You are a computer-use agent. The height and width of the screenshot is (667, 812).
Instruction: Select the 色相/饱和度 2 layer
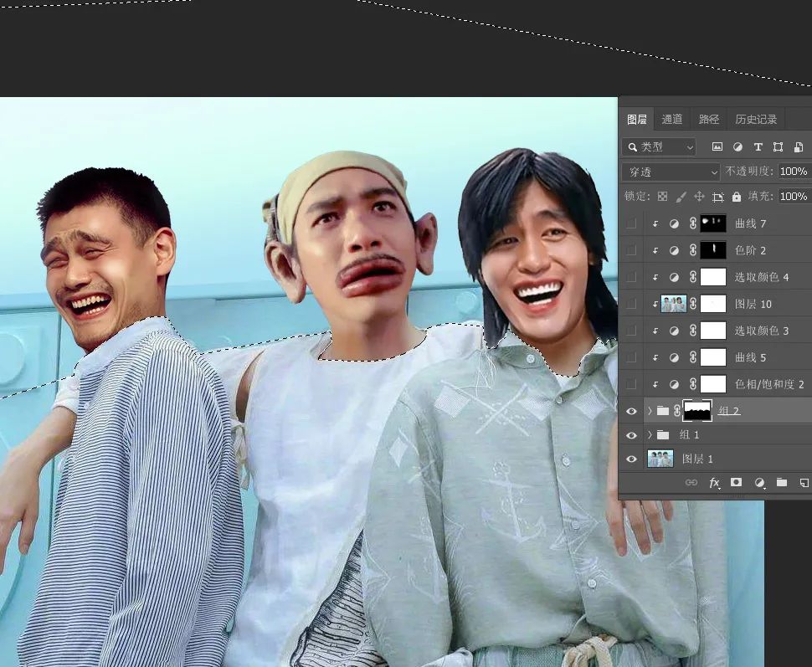(x=768, y=384)
